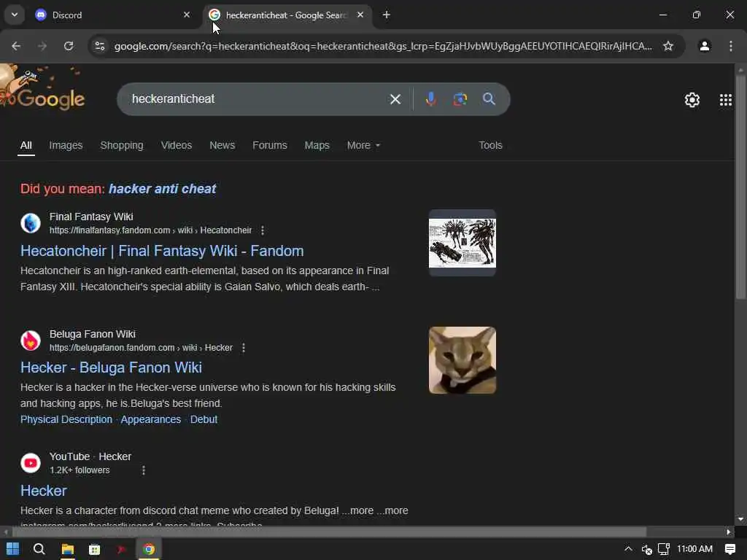Close the Discord tab
This screenshot has height=560, width=747.
(187, 15)
